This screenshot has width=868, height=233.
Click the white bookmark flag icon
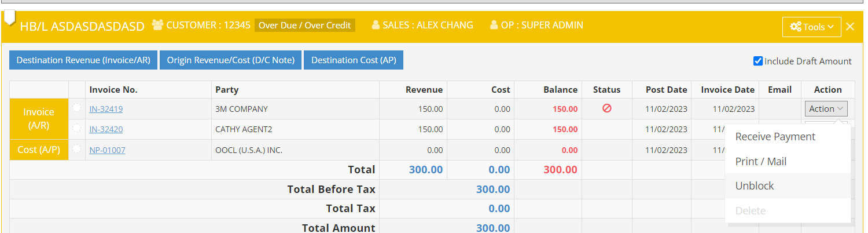pyautogui.click(x=9, y=18)
